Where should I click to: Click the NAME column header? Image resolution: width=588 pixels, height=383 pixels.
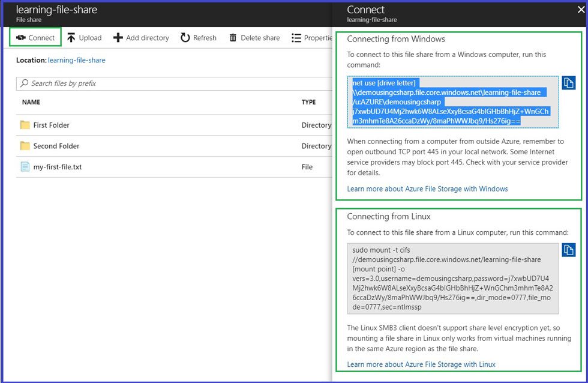[31, 102]
